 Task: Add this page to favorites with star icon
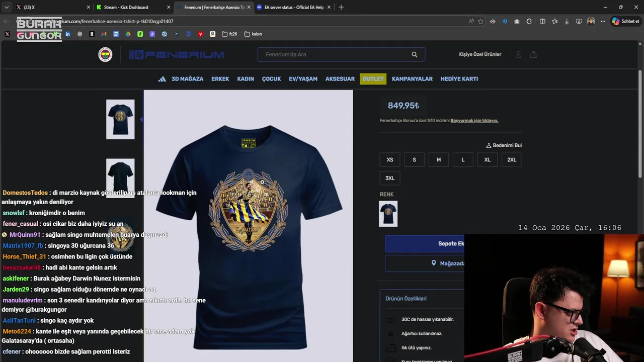pos(481,21)
